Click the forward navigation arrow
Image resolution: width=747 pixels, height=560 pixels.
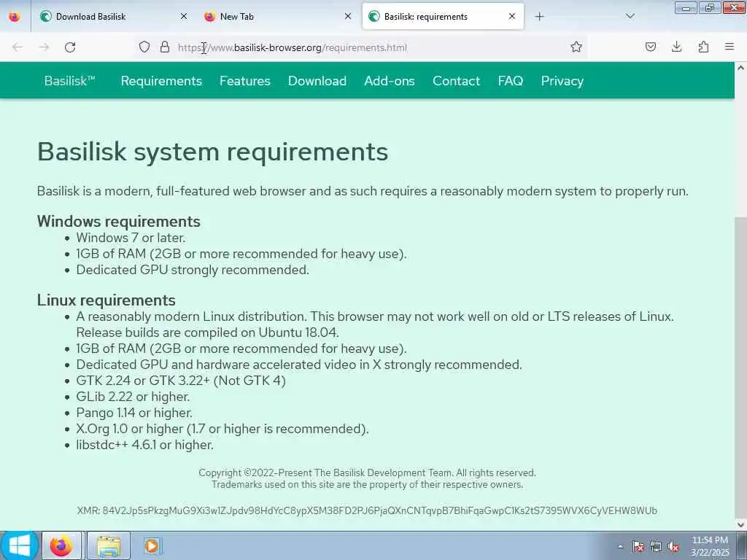tap(44, 47)
